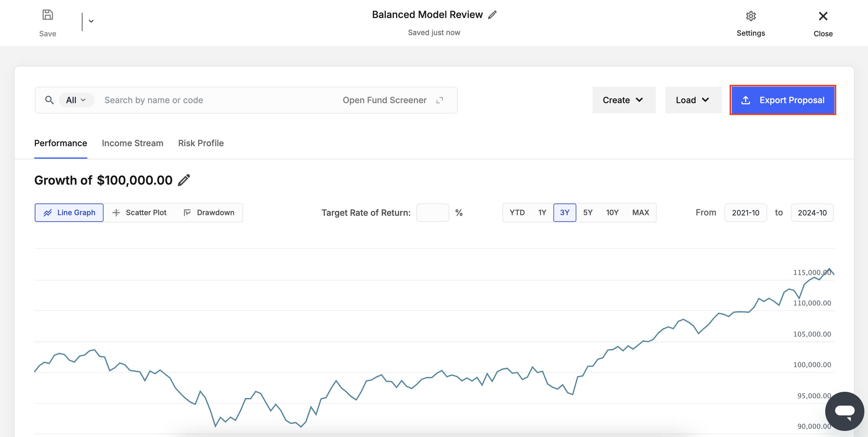Expand the chevron next to Save
Screen dimensions: 868x437
click(x=91, y=21)
